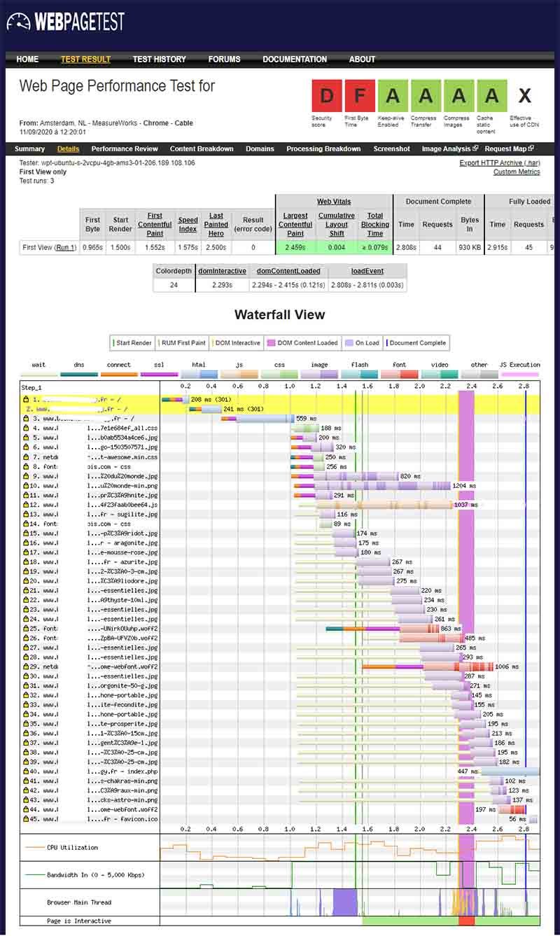Image resolution: width=560 pixels, height=936 pixels.
Task: Click the padlock on request 18 azurite.jpg
Action: (x=25, y=561)
